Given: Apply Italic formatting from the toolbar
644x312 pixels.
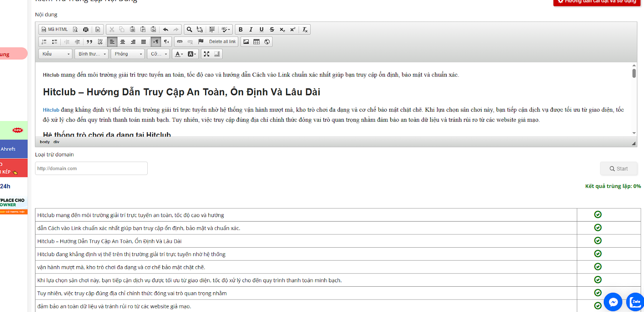Looking at the screenshot, I should [251, 29].
